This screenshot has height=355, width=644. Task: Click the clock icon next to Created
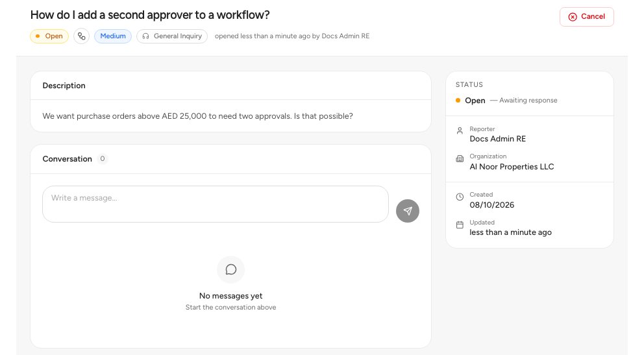460,197
